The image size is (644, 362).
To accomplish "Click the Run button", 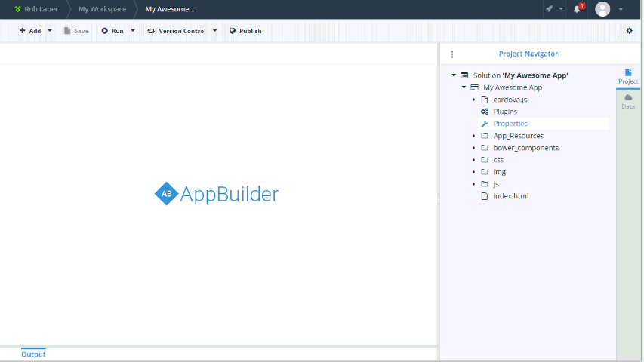I will (112, 31).
